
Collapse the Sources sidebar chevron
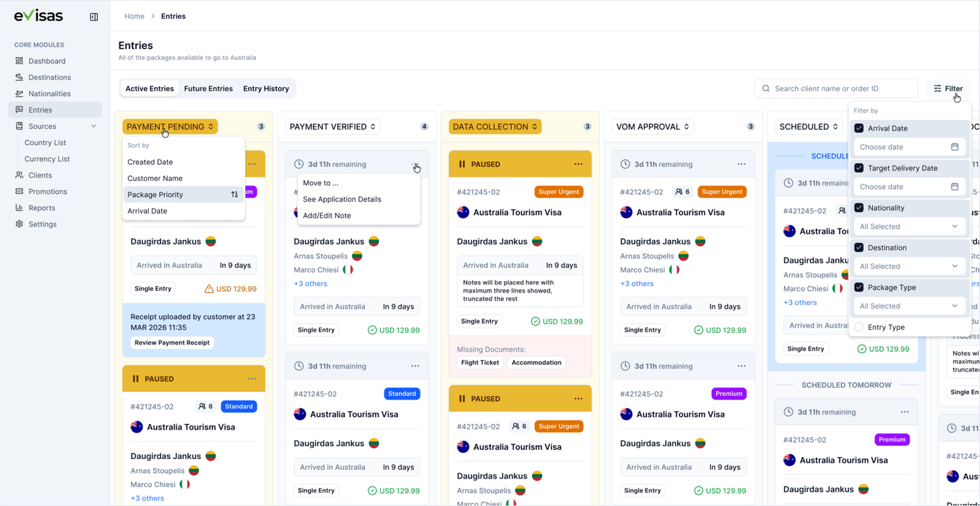pos(93,126)
